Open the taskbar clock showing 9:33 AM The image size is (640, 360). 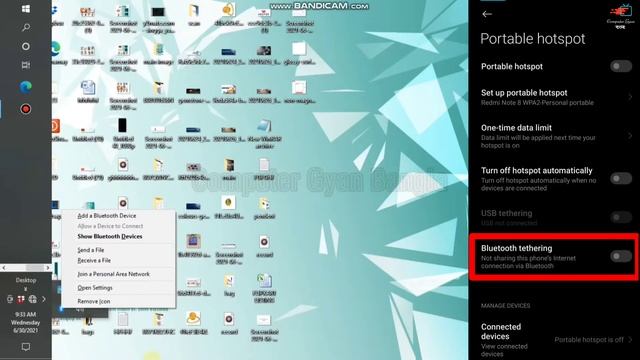coord(26,322)
